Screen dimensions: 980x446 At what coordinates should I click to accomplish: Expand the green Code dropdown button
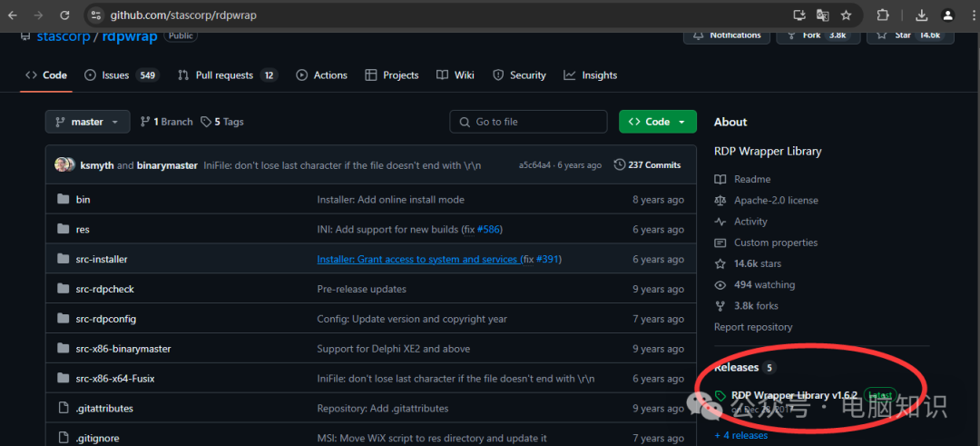click(657, 122)
